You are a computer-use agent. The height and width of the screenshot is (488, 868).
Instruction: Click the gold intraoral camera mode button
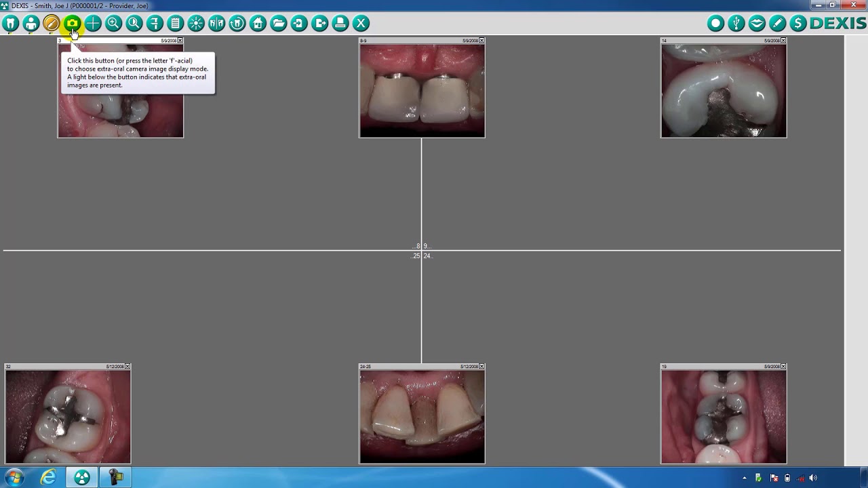52,24
